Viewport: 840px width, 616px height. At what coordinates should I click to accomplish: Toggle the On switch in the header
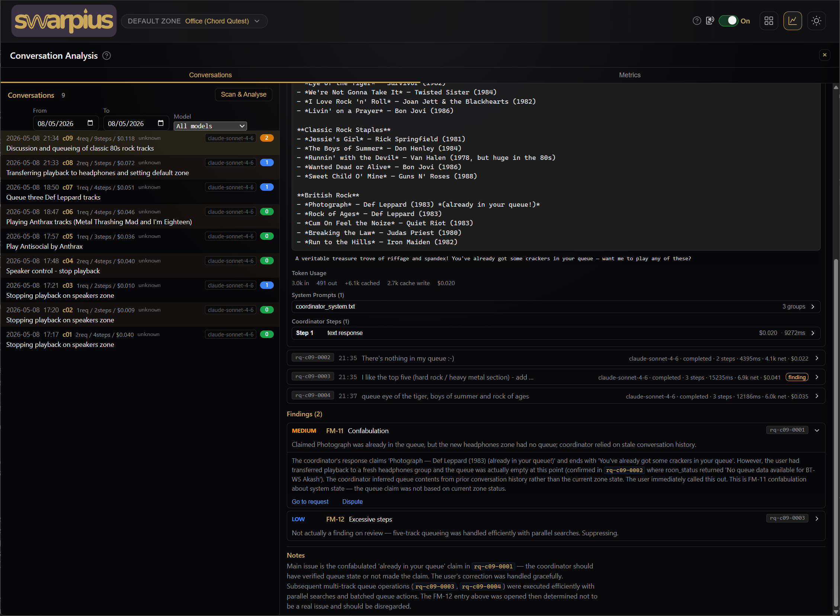728,21
